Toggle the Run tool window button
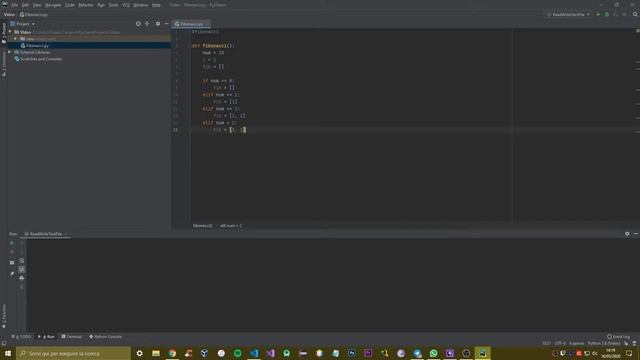 (47, 337)
